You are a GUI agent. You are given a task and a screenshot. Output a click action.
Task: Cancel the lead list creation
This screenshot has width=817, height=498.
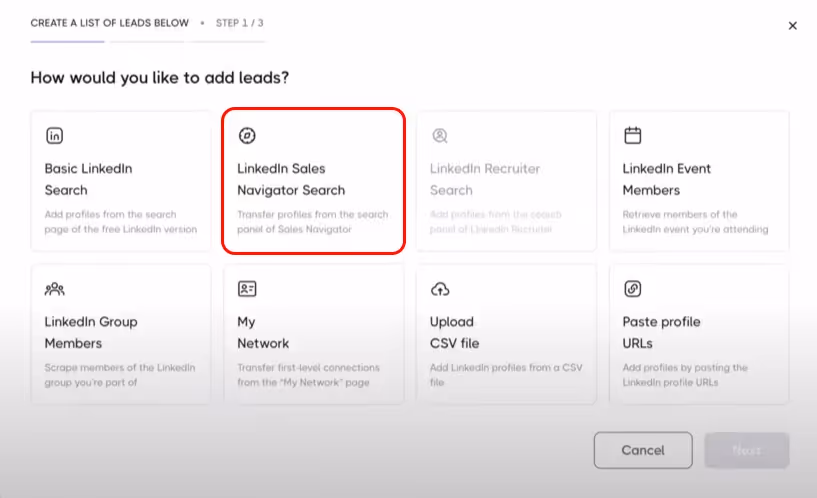pos(643,450)
